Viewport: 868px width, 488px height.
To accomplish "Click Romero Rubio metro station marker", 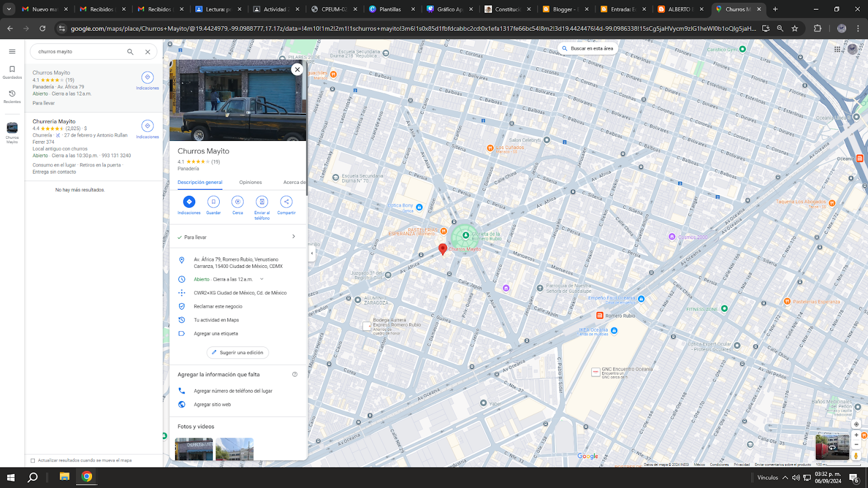I will (599, 316).
